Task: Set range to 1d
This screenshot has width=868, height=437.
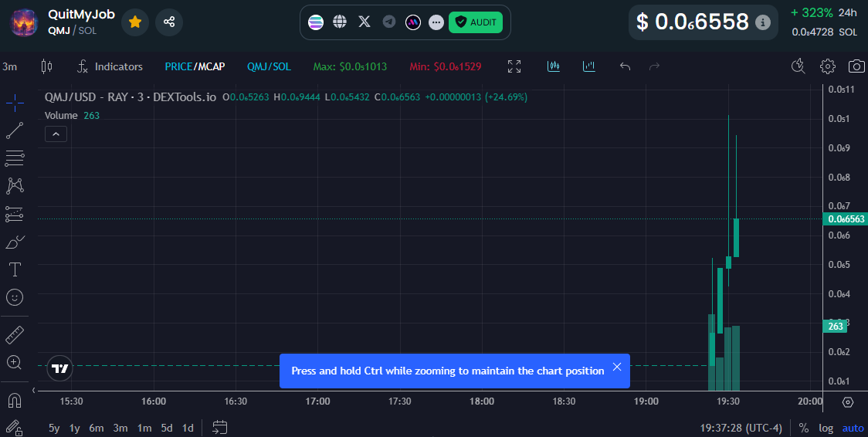Action: coord(188,429)
